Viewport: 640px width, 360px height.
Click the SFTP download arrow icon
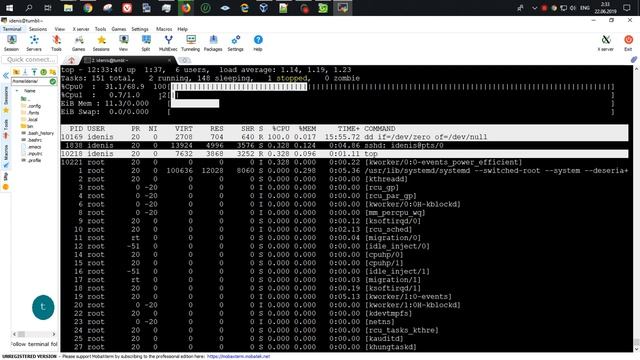[x=25, y=72]
